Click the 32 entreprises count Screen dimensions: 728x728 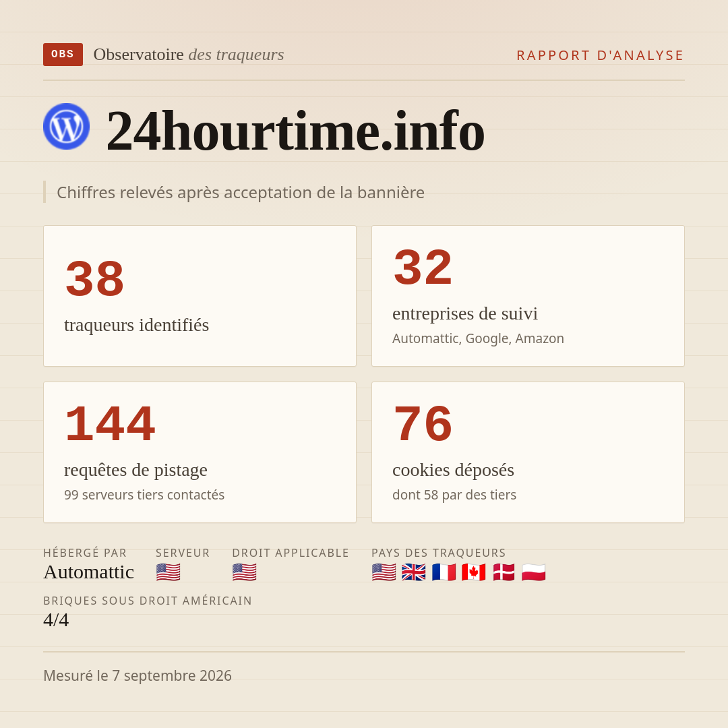pos(423,267)
